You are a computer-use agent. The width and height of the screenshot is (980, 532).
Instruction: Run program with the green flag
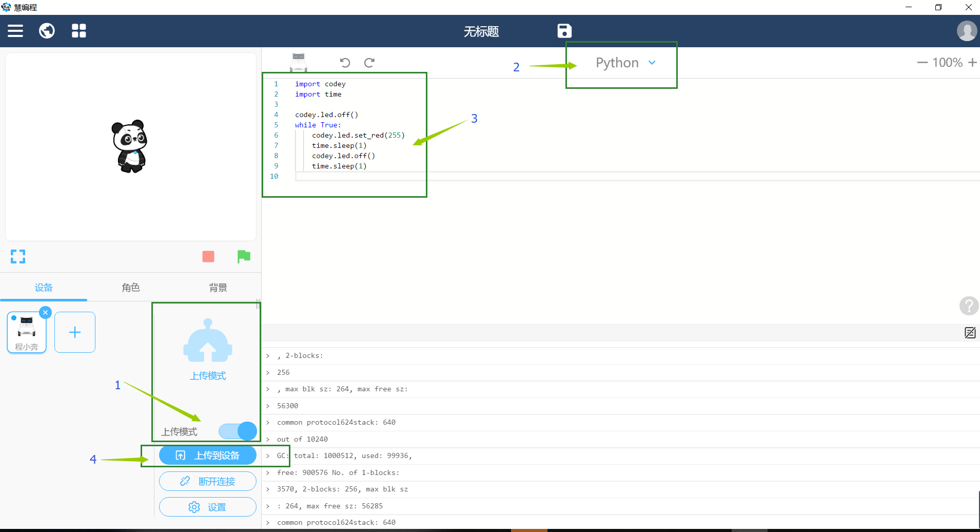coord(244,256)
